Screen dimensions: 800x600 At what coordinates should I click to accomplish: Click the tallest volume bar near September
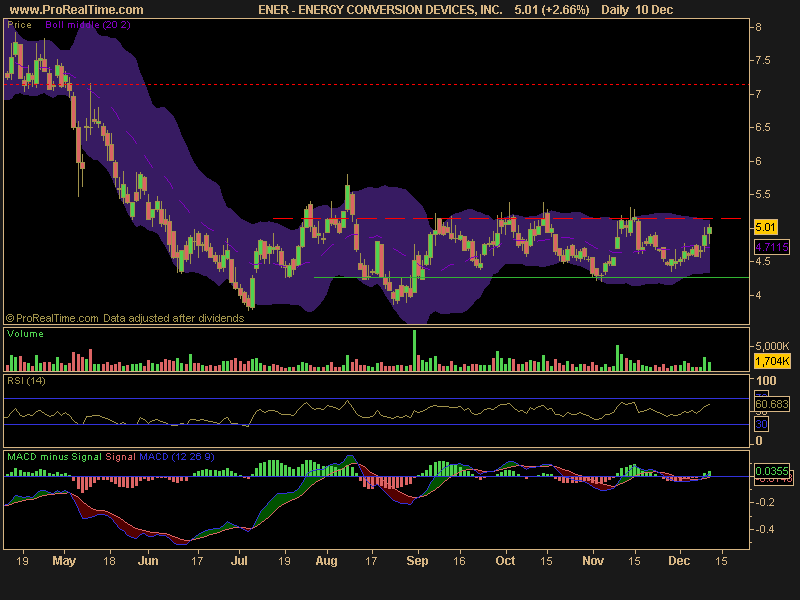click(x=414, y=350)
